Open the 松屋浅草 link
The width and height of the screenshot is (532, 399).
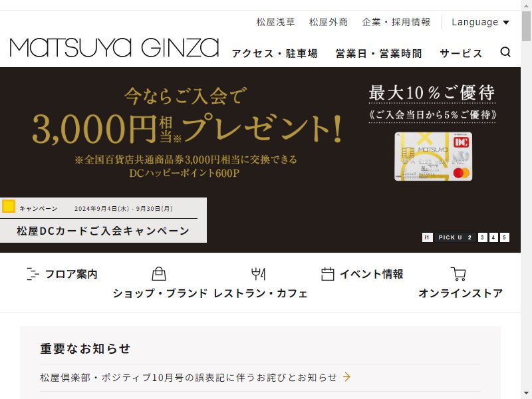275,22
